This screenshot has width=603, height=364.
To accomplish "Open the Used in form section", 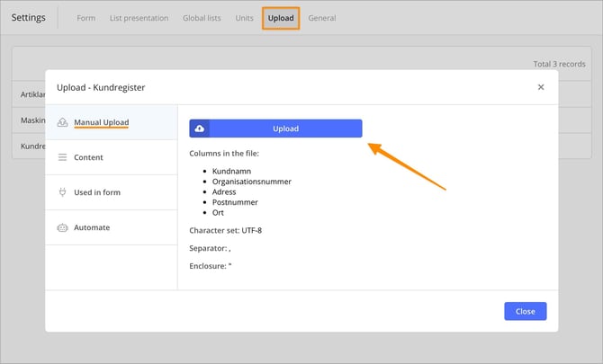I will point(112,192).
